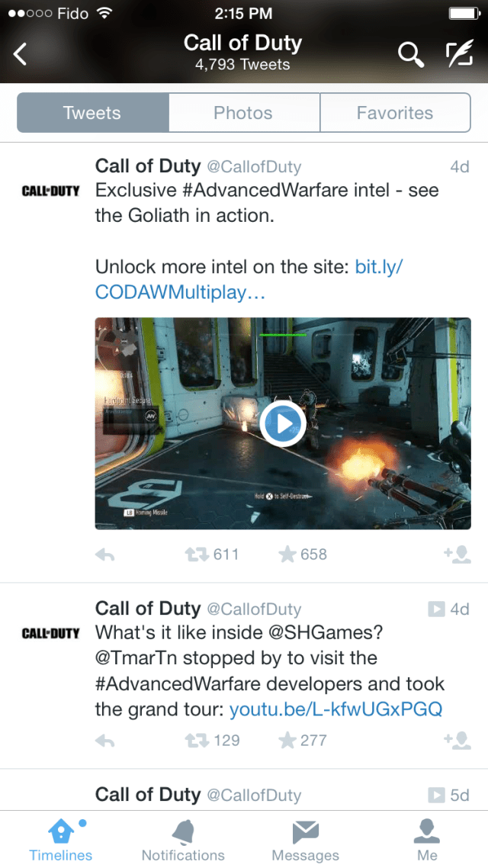Select the Tweets tab
This screenshot has width=488, height=868.
[92, 112]
